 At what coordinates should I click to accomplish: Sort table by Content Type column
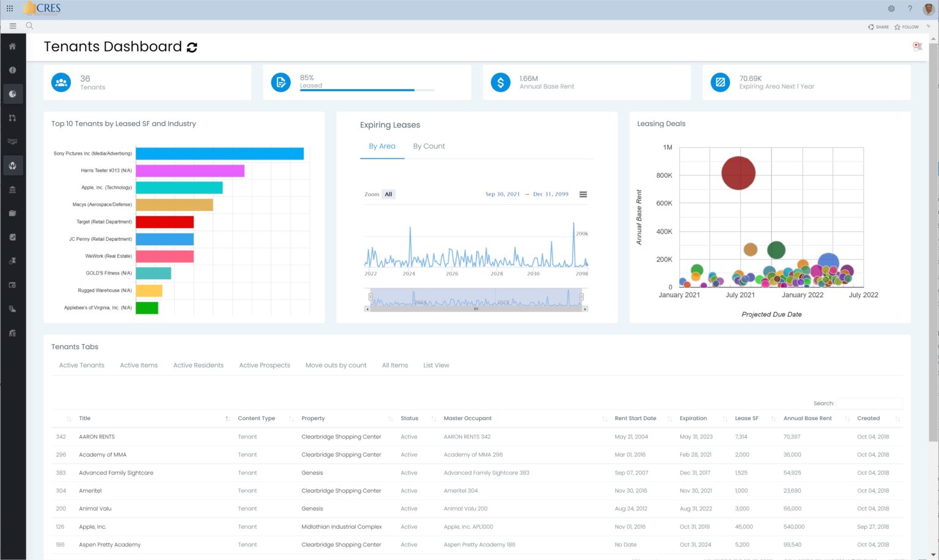[256, 418]
